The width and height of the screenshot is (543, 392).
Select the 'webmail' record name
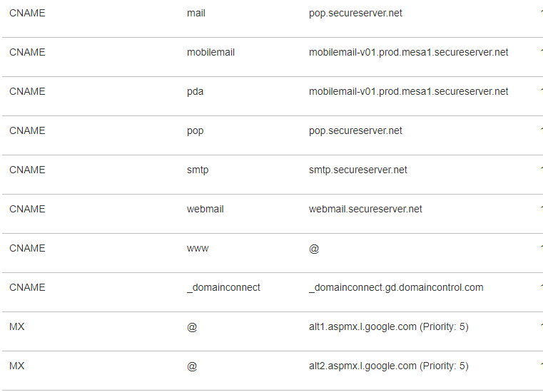click(205, 210)
